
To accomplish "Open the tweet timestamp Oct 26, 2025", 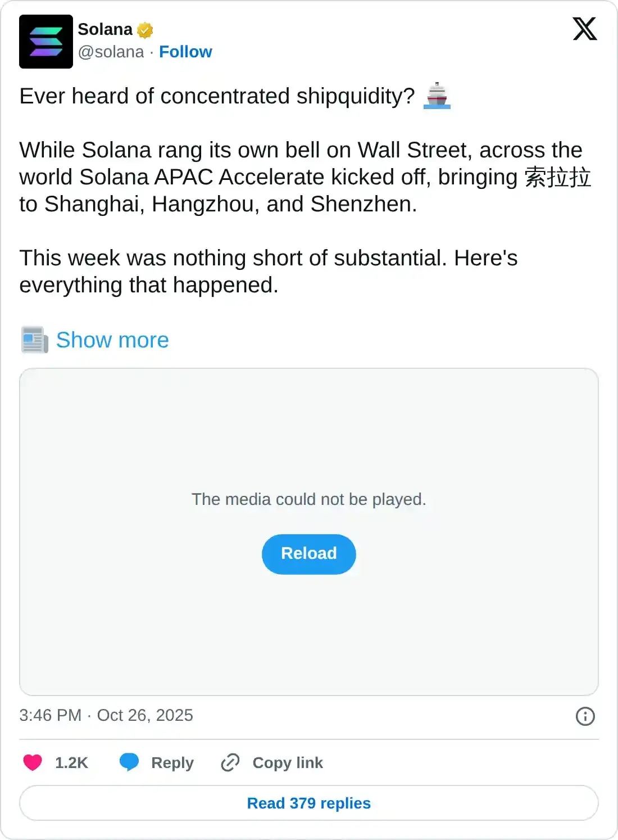I will [x=106, y=715].
